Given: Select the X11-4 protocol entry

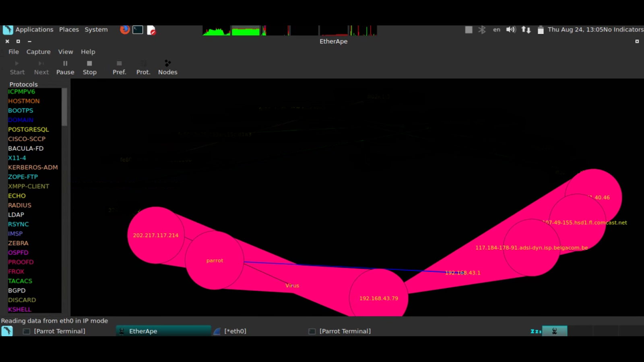Looking at the screenshot, I should pos(17,158).
